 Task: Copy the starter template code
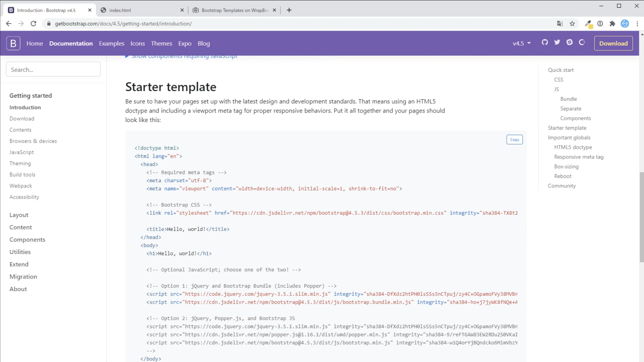515,140
